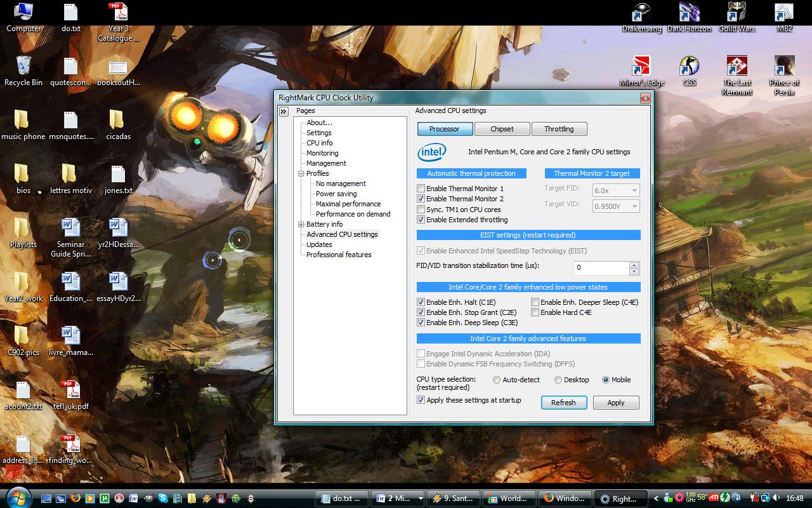
Task: Open the CPU info page
Action: click(319, 143)
